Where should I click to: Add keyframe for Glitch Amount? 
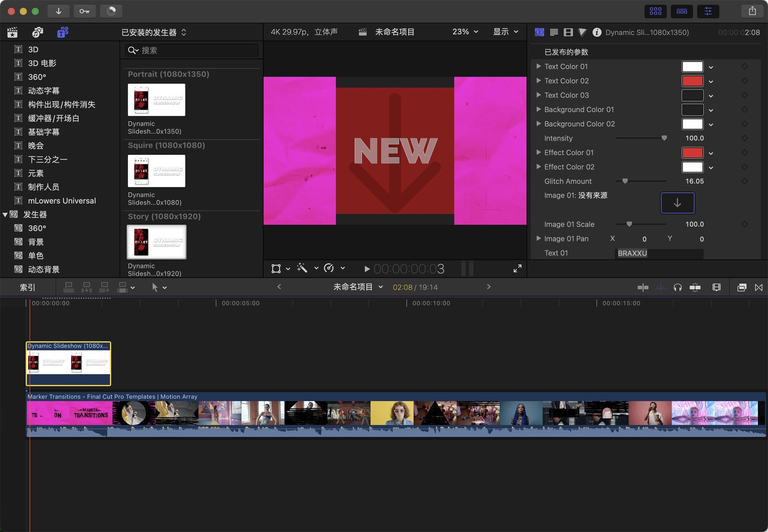tap(744, 181)
